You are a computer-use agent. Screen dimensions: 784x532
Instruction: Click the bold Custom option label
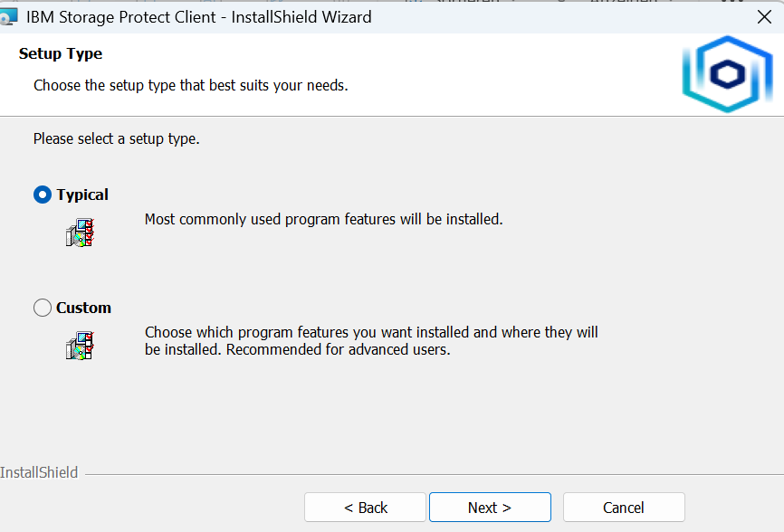pos(83,308)
